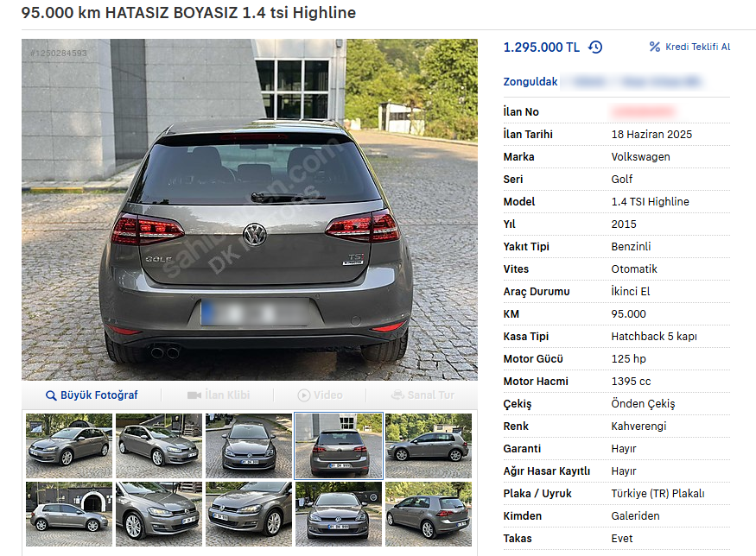Viewport: 756px width, 556px height.
Task: Click the Video play circle icon
Action: 304,395
